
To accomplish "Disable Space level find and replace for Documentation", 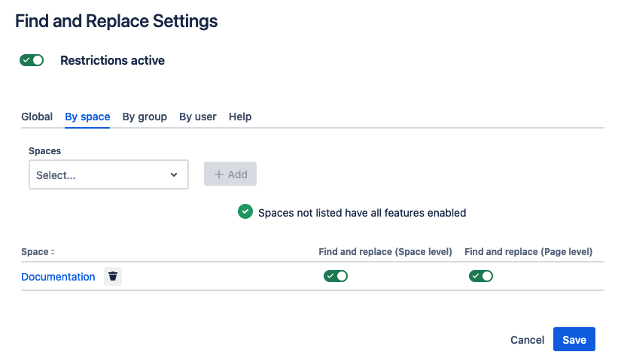I will pos(336,276).
